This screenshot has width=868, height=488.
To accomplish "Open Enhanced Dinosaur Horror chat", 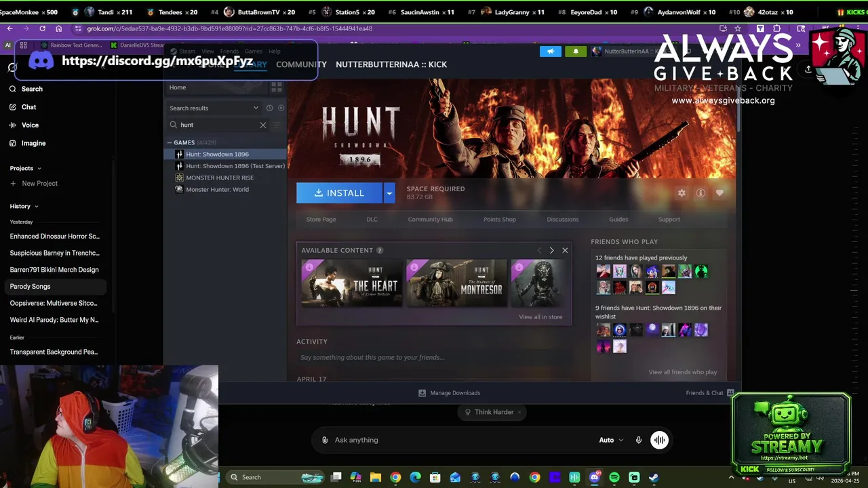I will pyautogui.click(x=55, y=237).
